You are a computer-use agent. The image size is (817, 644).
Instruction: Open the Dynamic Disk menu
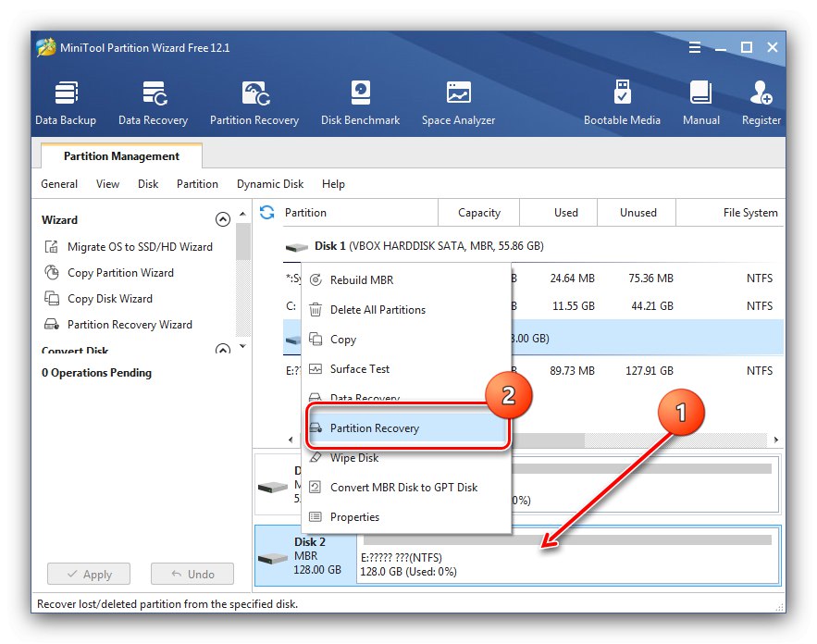pyautogui.click(x=269, y=184)
